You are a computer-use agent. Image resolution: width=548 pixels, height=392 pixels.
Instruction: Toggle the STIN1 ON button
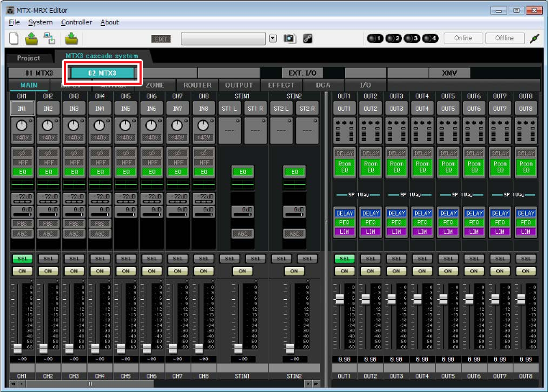(242, 270)
